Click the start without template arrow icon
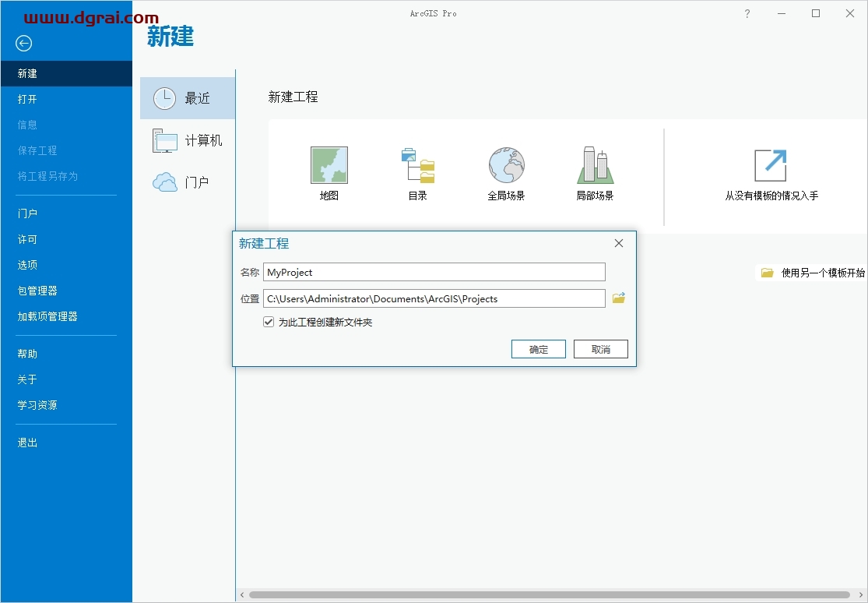This screenshot has height=603, width=868. pos(771,165)
